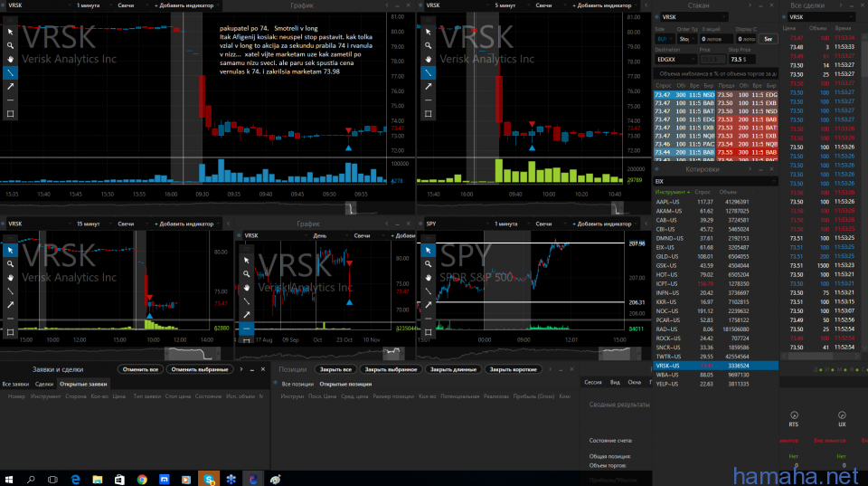Select rectangle tool in VRSK 5 минут chart

pyautogui.click(x=428, y=114)
